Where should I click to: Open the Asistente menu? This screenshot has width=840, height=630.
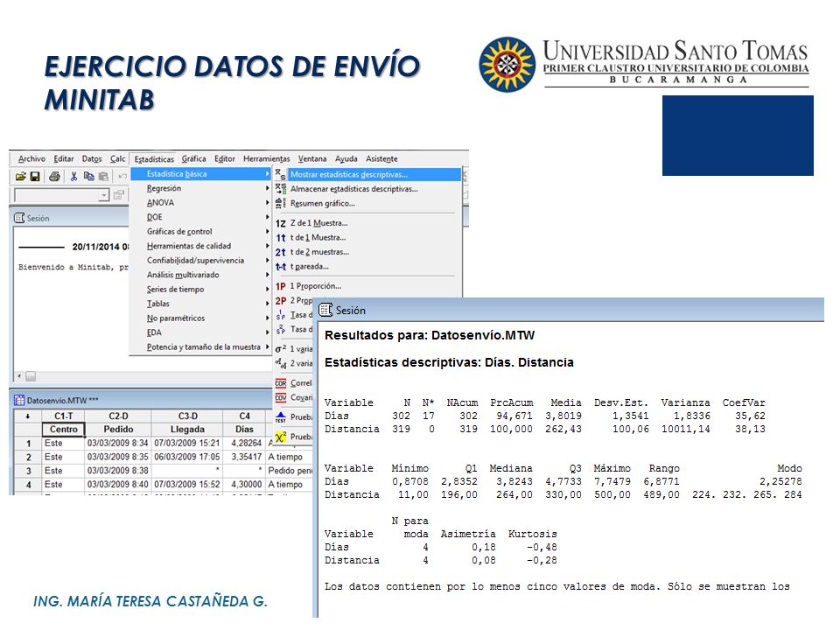pos(382,158)
